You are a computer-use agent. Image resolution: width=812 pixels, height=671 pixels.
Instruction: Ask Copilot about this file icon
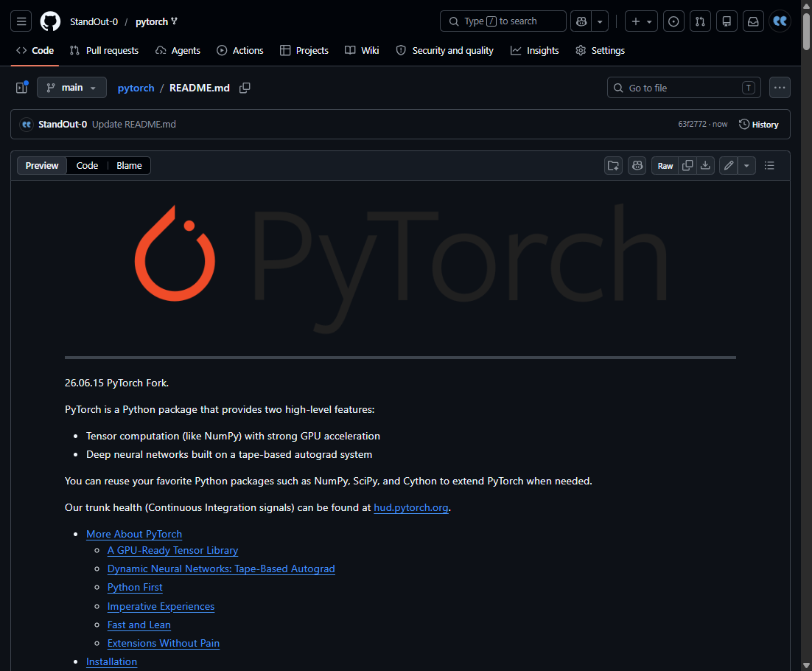click(637, 165)
